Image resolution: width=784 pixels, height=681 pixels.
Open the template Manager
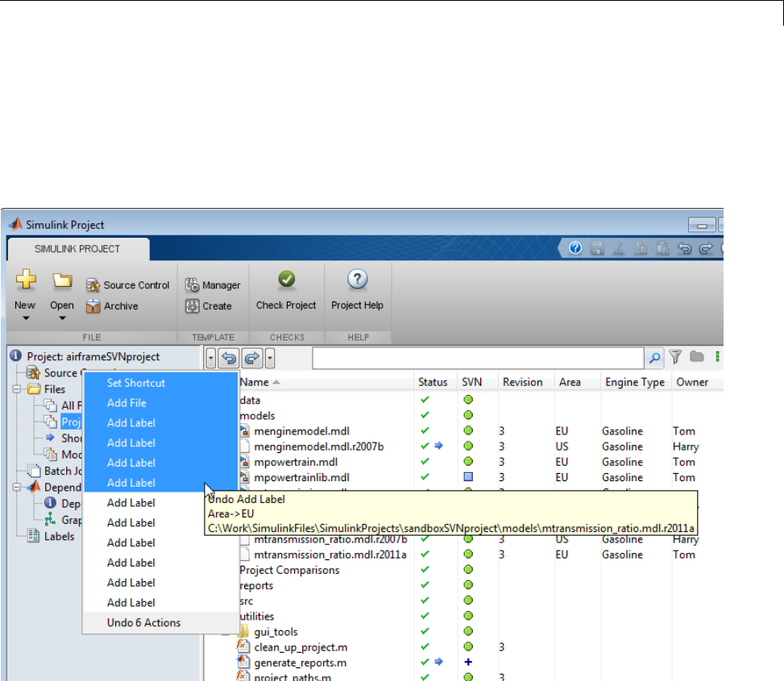point(213,285)
